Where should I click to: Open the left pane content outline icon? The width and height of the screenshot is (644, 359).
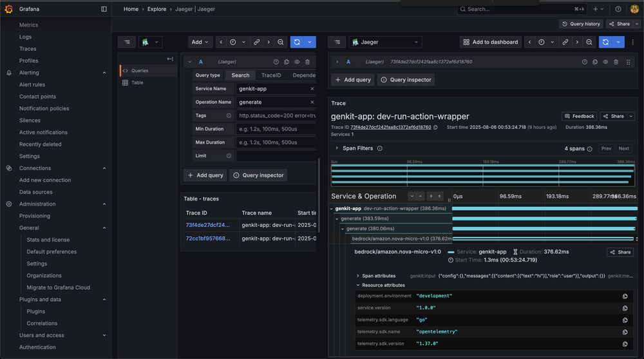(x=127, y=42)
